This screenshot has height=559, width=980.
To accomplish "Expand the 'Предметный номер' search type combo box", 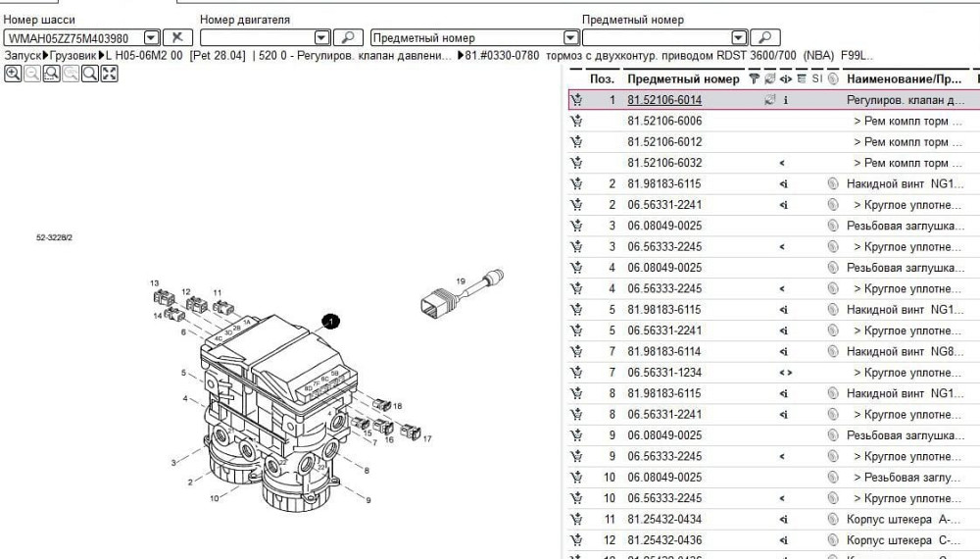I will [570, 37].
